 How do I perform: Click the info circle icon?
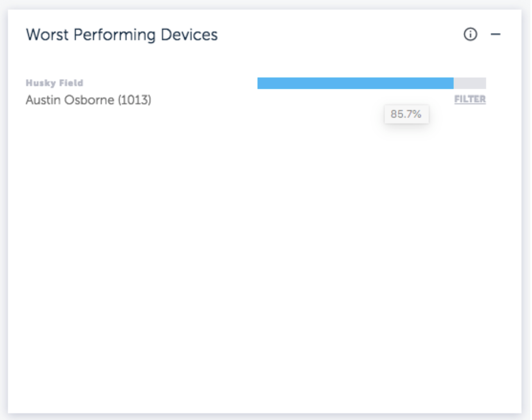(470, 34)
